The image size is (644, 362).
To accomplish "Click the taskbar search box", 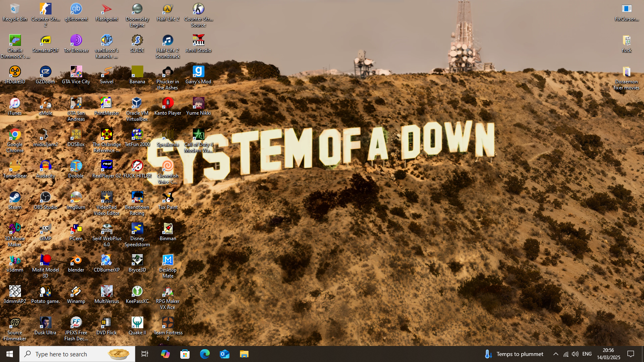I will pyautogui.click(x=77, y=354).
